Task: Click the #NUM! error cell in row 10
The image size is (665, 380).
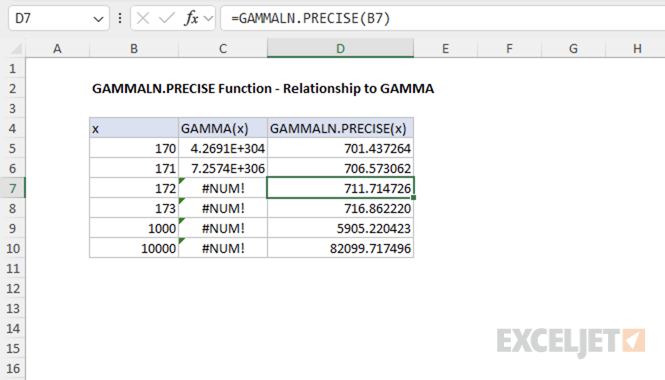Action: (223, 248)
